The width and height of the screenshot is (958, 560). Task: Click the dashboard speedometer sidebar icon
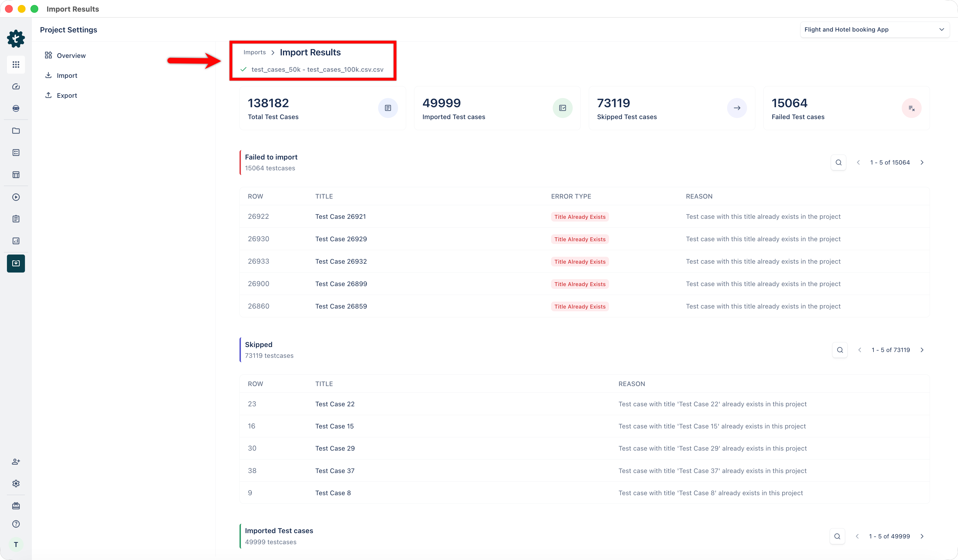16,87
